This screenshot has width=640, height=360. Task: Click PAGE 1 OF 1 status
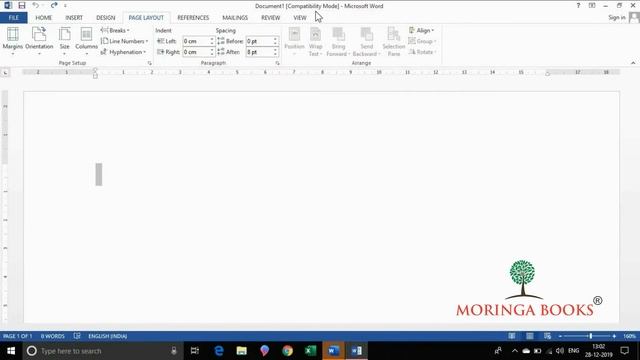click(18, 336)
